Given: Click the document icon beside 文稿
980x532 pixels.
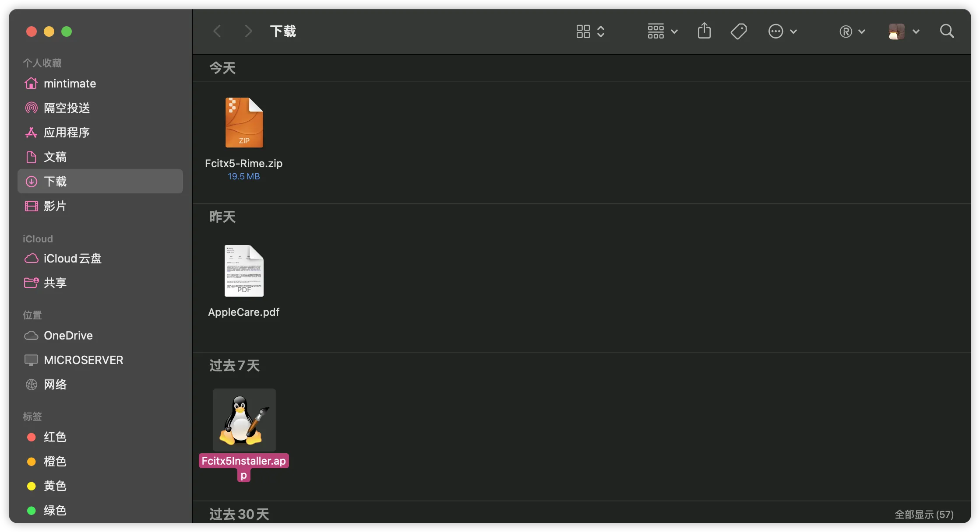Looking at the screenshot, I should pos(31,157).
